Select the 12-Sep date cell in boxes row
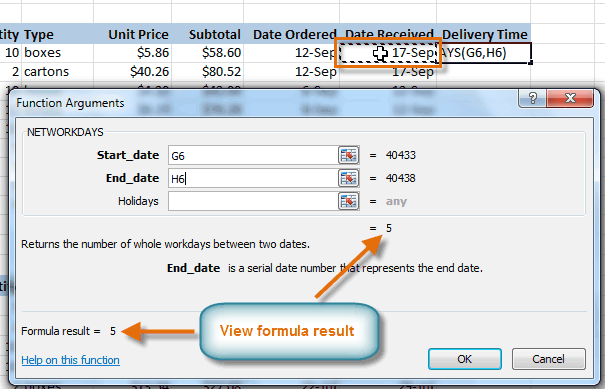 291,52
